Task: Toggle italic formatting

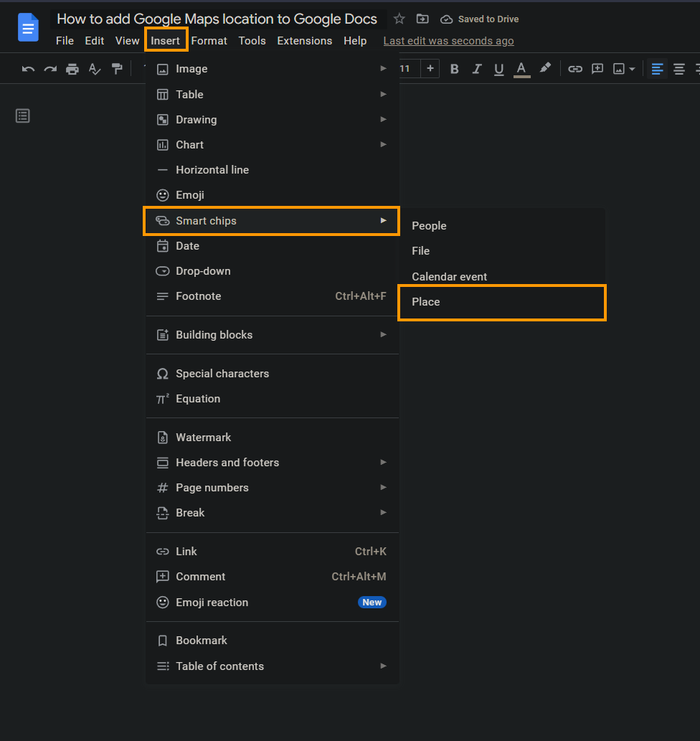Action: [x=476, y=69]
